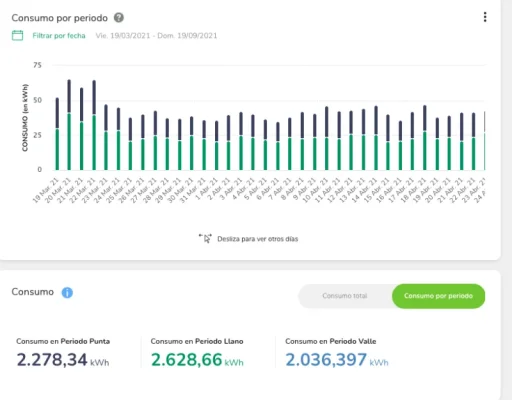Select the 18 Abr. 21 green bar

click(x=425, y=151)
